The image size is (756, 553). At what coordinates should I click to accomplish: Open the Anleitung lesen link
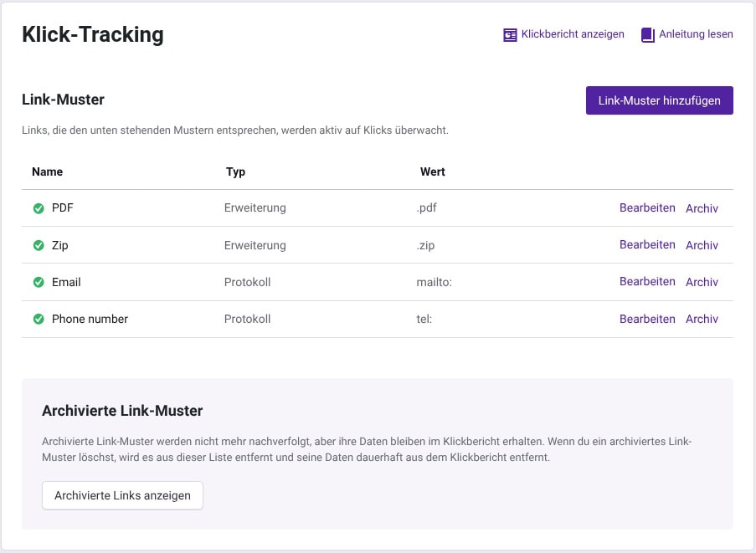(x=696, y=34)
